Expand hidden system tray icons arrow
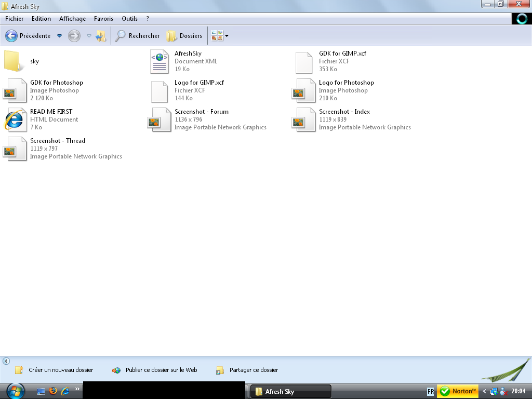The width and height of the screenshot is (532, 399). (485, 391)
